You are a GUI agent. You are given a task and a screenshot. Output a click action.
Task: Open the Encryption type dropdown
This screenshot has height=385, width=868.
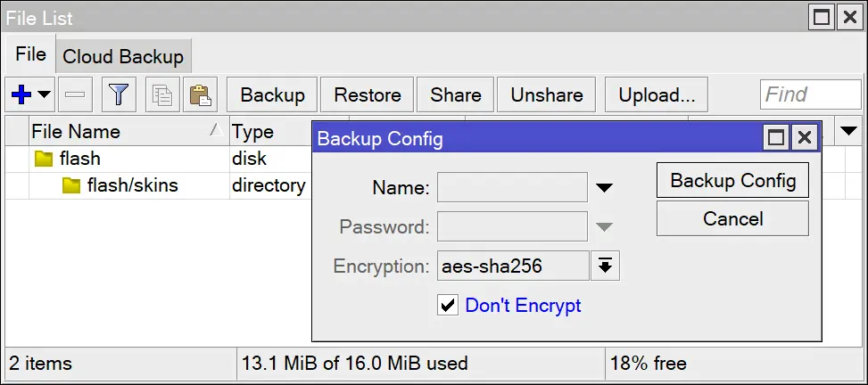[605, 266]
